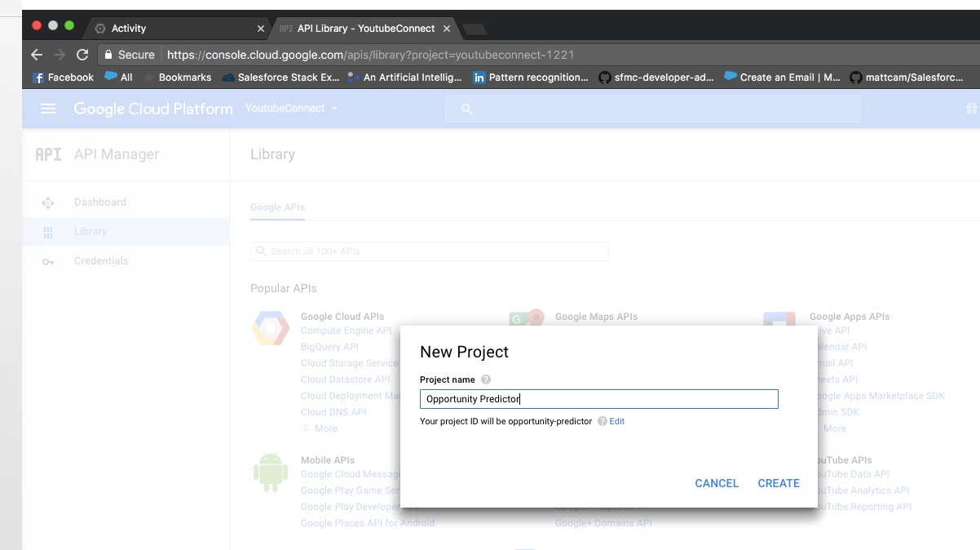Open the Salesforce Stack Ex... bookmark
Screen dimensions: 980x550
pos(281,78)
